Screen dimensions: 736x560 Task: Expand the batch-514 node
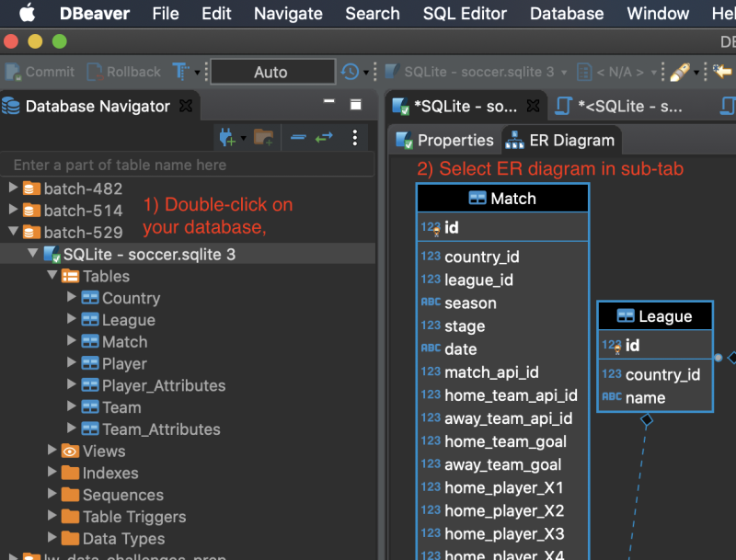13,210
